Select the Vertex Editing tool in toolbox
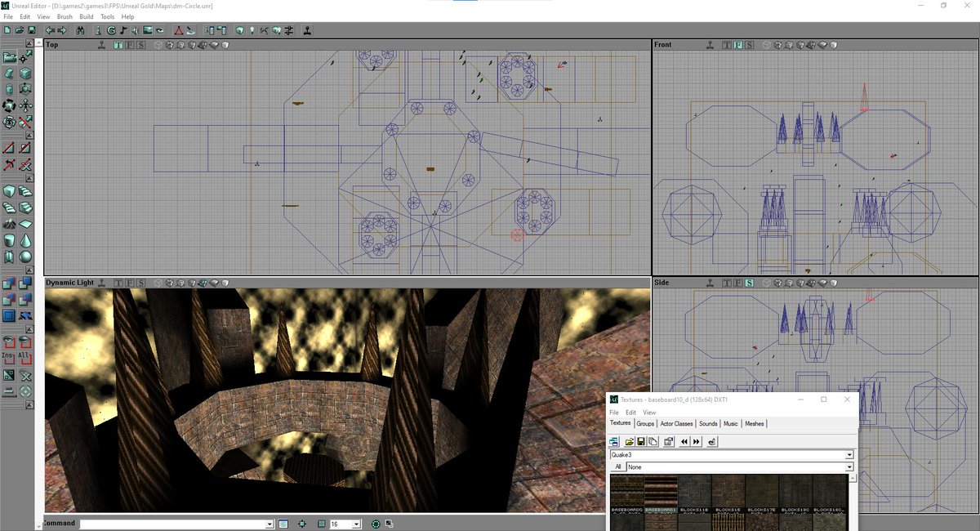Screen dimensions: 980x531 coord(26,56)
